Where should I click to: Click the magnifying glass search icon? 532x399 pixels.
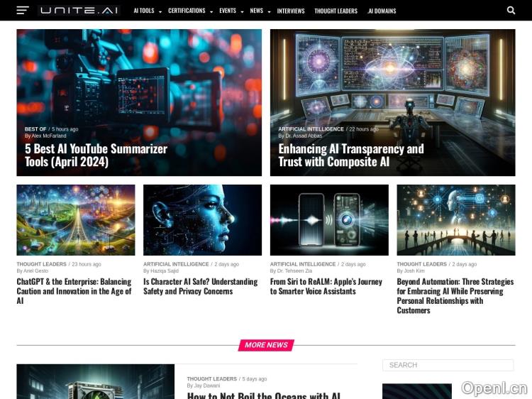pos(511,11)
